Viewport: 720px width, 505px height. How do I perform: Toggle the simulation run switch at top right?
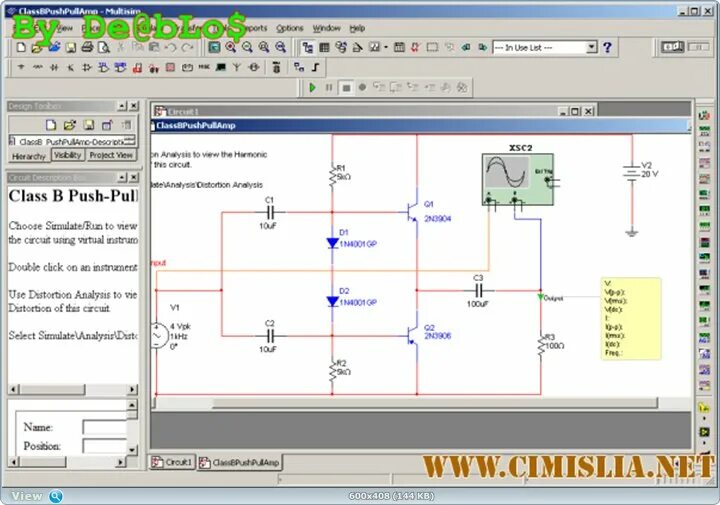click(672, 47)
